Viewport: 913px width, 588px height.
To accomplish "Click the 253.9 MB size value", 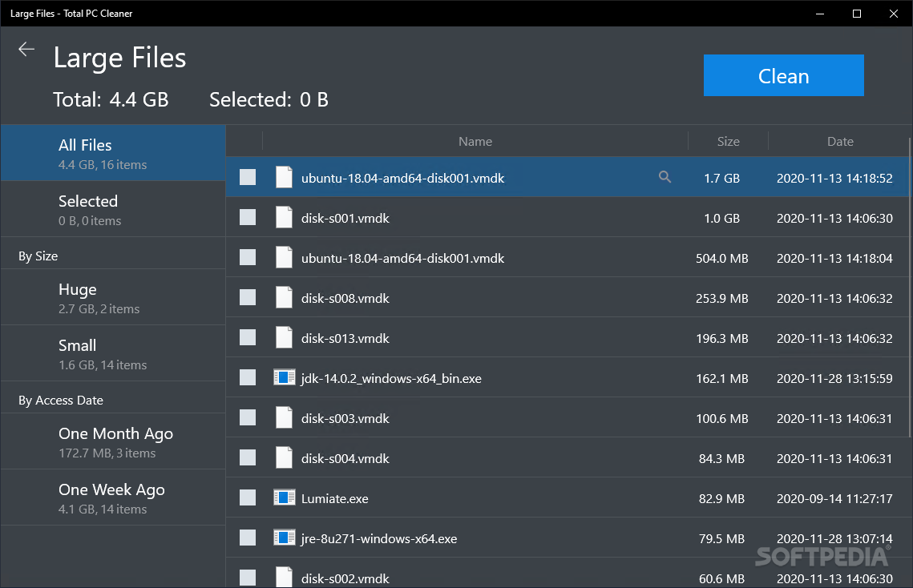I will 721,299.
